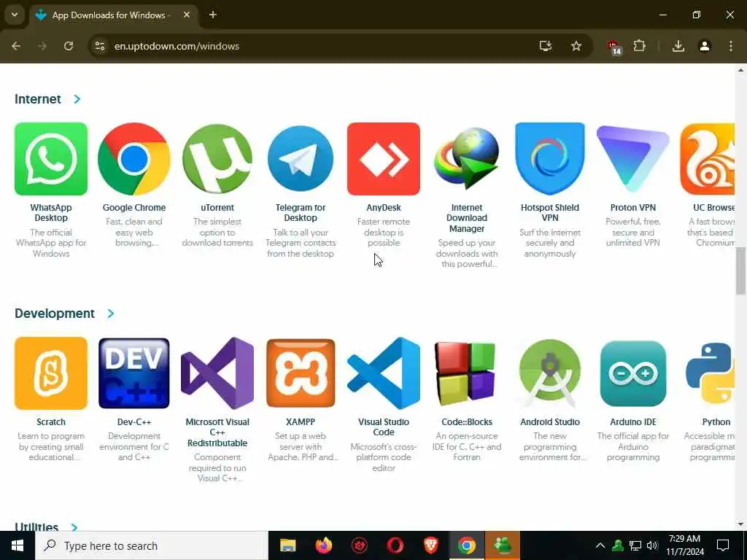The height and width of the screenshot is (560, 747).
Task: Expand the Internet category arrow
Action: [77, 99]
